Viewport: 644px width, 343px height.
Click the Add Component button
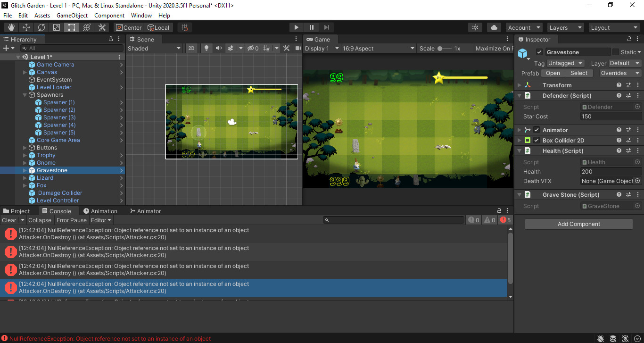(x=578, y=224)
